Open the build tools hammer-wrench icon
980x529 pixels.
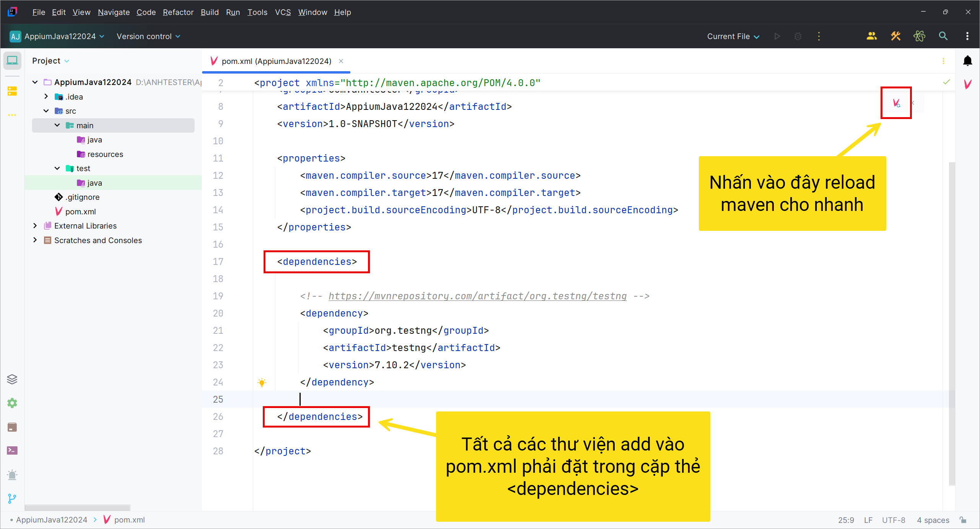896,36
